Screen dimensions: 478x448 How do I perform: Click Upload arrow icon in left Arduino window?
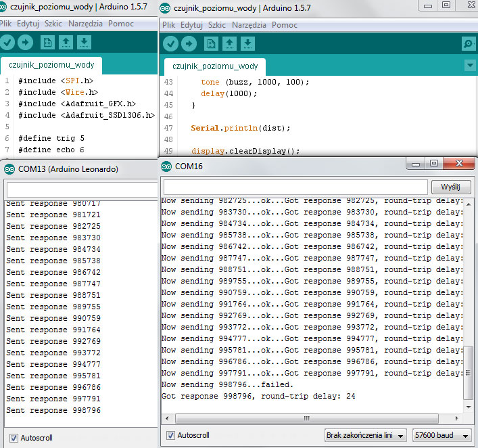pos(25,43)
